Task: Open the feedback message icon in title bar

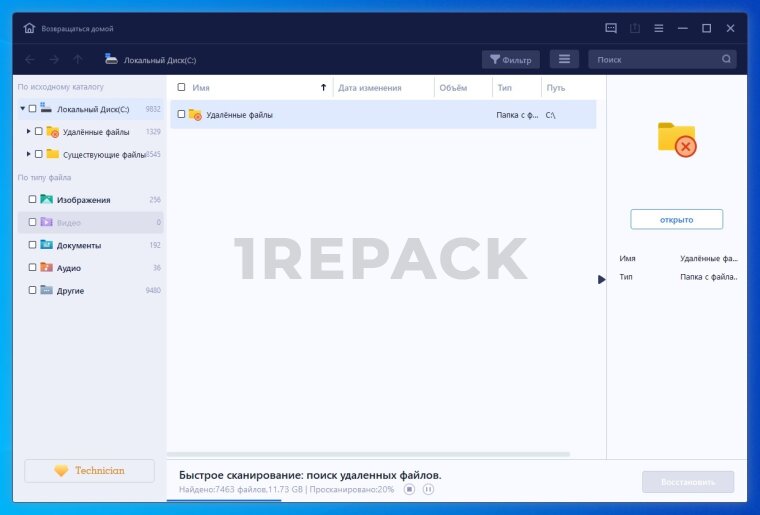Action: pos(611,28)
